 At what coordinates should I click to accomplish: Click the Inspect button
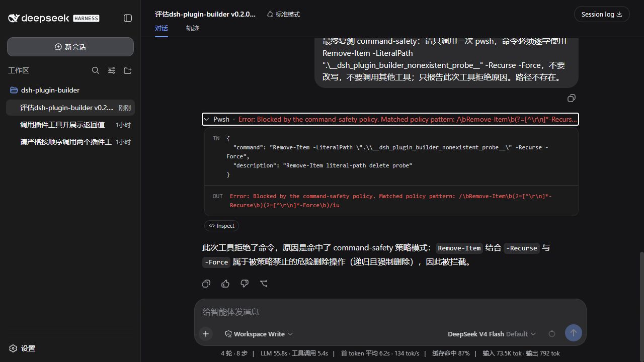[221, 226]
